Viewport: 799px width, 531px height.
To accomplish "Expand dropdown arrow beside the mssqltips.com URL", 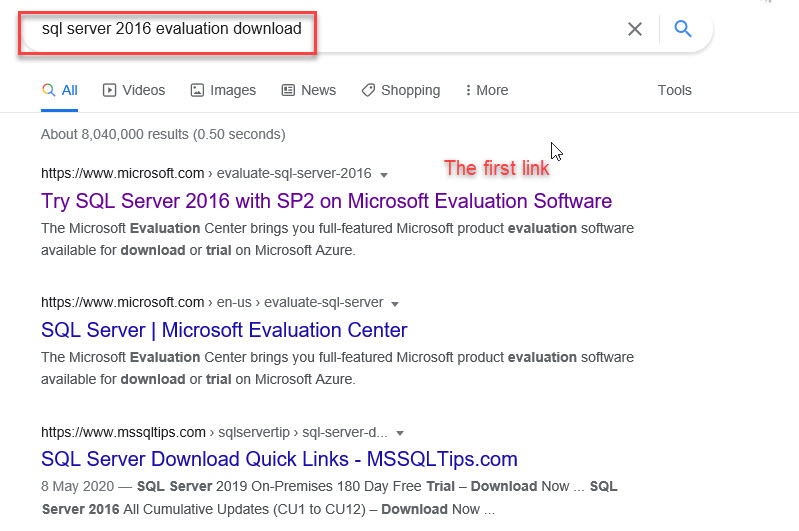I will click(400, 433).
